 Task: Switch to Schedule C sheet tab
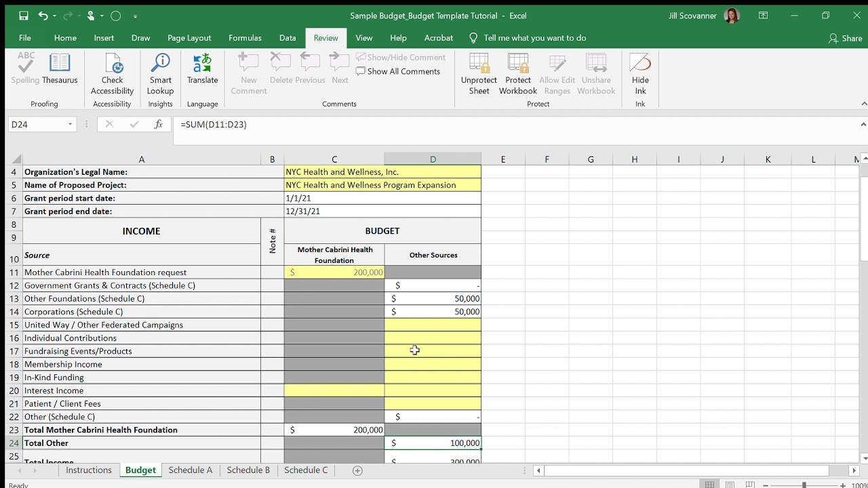point(306,470)
